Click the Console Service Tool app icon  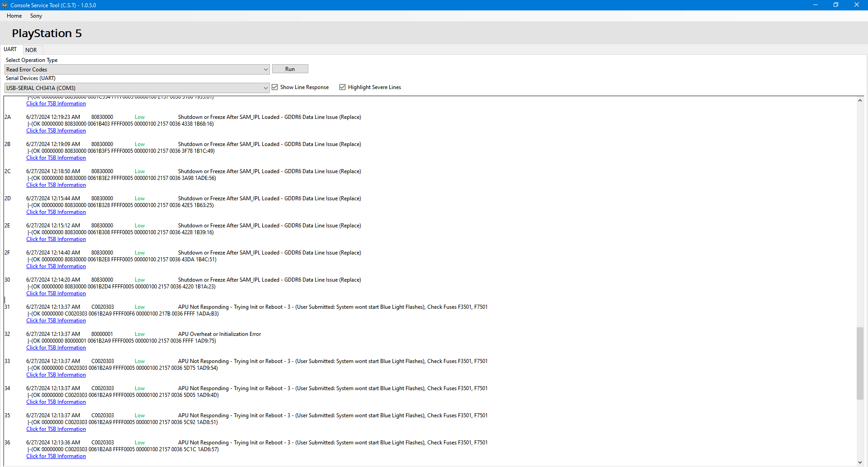[x=5, y=5]
